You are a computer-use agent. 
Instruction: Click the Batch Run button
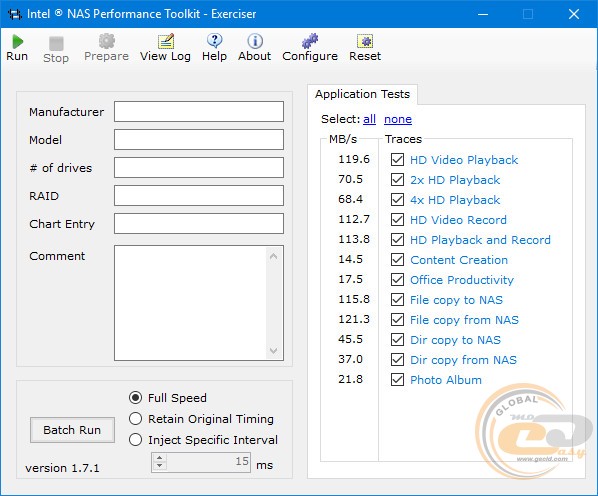[x=72, y=430]
